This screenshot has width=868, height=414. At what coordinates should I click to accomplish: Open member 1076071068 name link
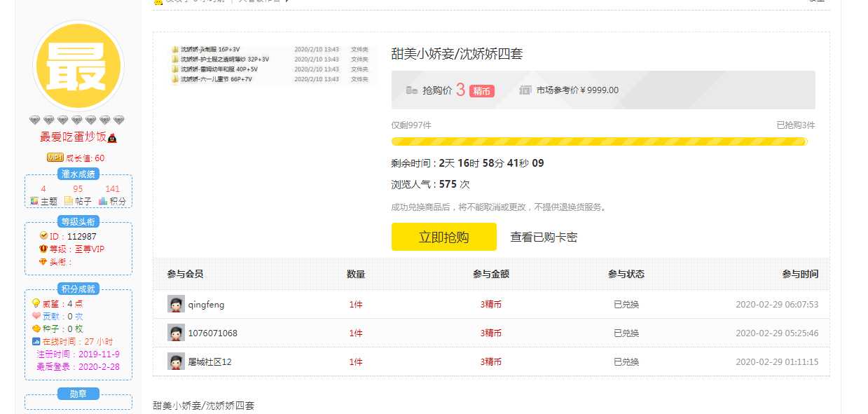[x=213, y=333]
